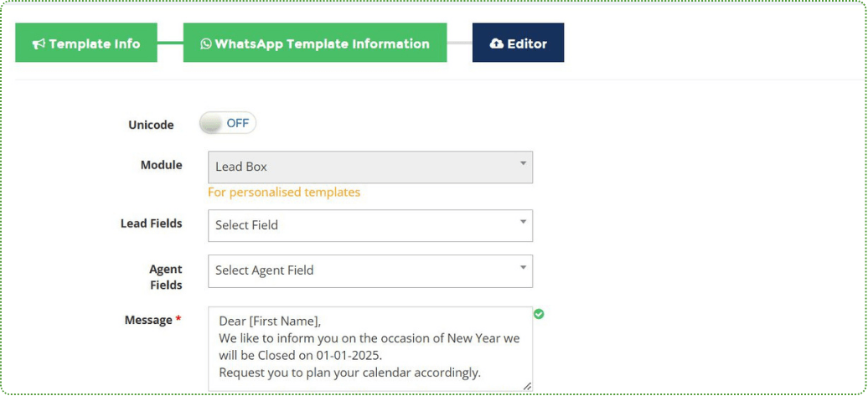Toggle the Unicode switch on
The width and height of the screenshot is (868, 396).
point(227,123)
